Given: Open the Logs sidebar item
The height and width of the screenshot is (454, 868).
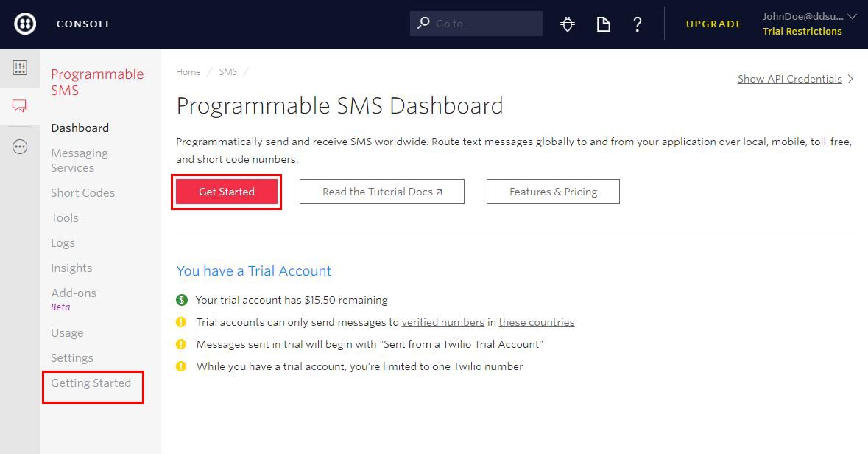Looking at the screenshot, I should (63, 242).
